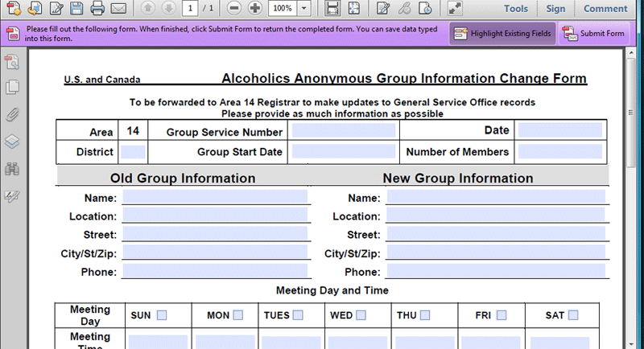644x349 pixels.
Task: Go to the next page using down arrow
Action: (169, 8)
